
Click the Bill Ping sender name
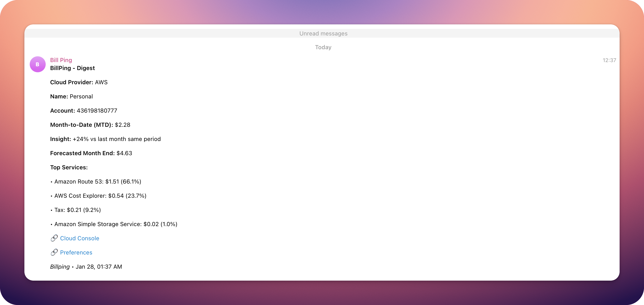61,60
